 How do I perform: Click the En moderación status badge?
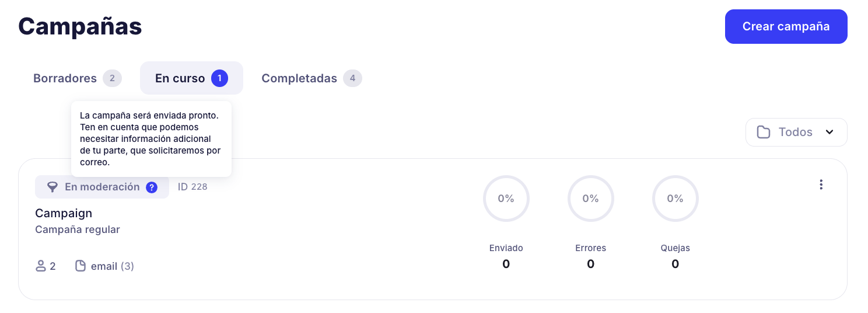click(x=101, y=187)
